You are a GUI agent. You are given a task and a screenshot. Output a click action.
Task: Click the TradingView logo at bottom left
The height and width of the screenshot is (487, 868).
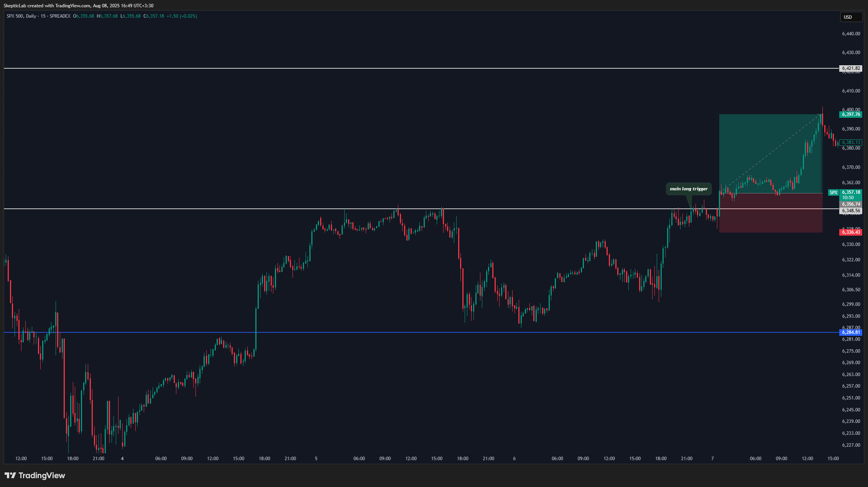pyautogui.click(x=35, y=475)
